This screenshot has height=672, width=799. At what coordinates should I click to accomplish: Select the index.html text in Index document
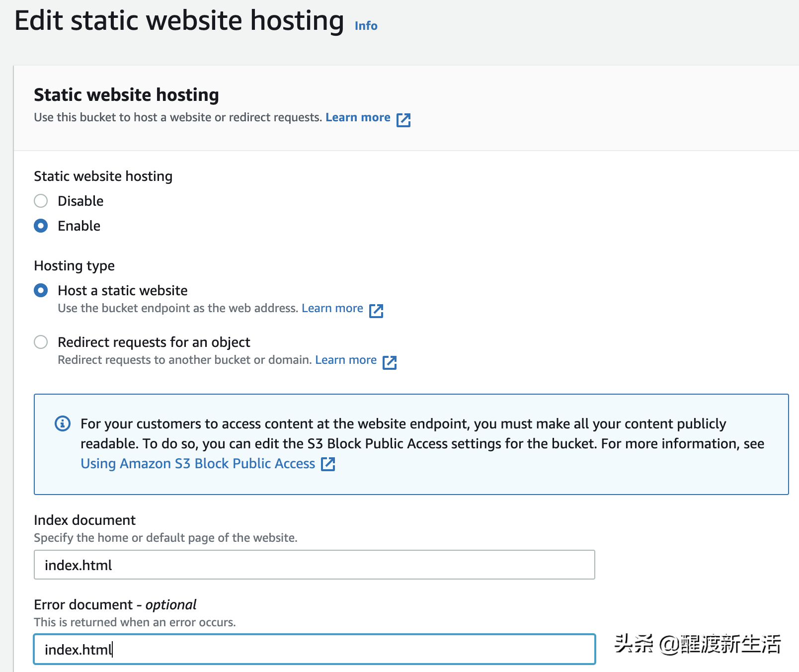(78, 565)
